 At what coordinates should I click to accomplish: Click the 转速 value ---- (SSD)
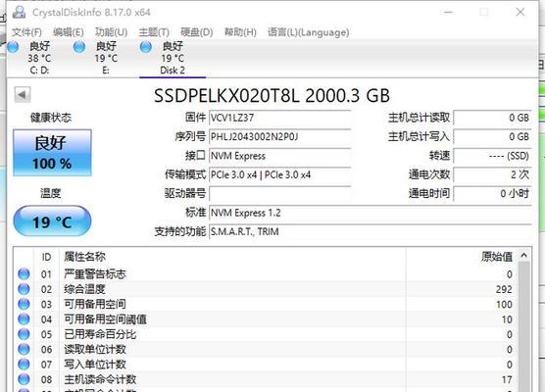pos(492,156)
